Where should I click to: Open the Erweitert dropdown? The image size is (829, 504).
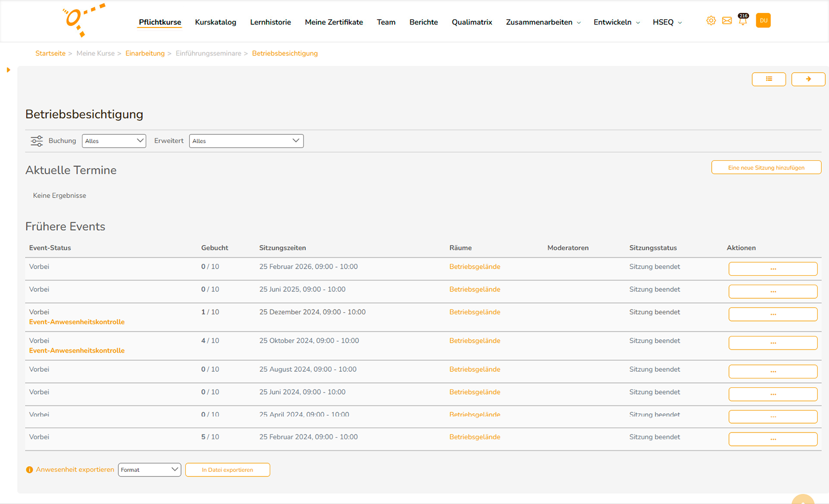246,141
